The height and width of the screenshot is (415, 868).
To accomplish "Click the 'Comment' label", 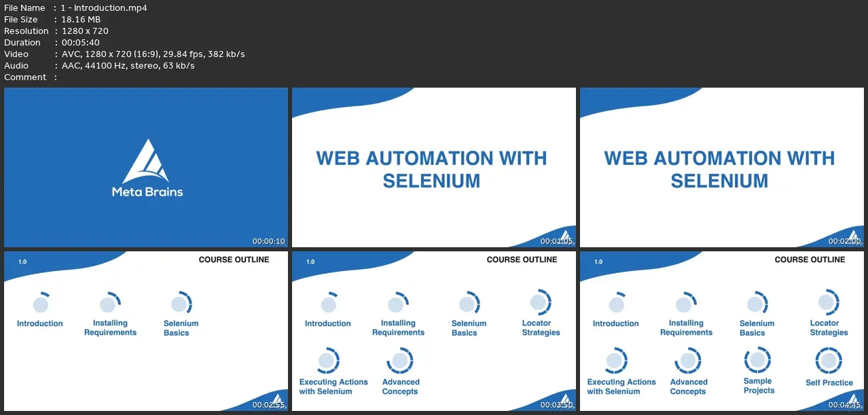I will coord(25,77).
